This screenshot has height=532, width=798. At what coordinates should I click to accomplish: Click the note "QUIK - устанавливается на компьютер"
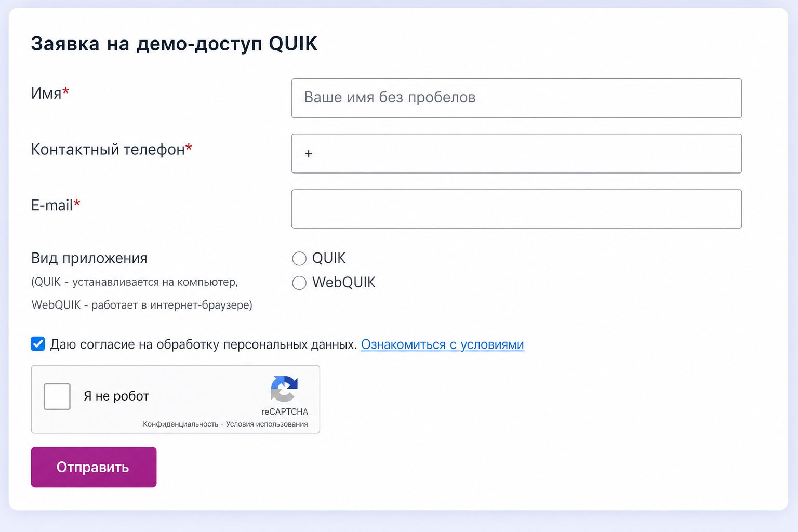(136, 282)
